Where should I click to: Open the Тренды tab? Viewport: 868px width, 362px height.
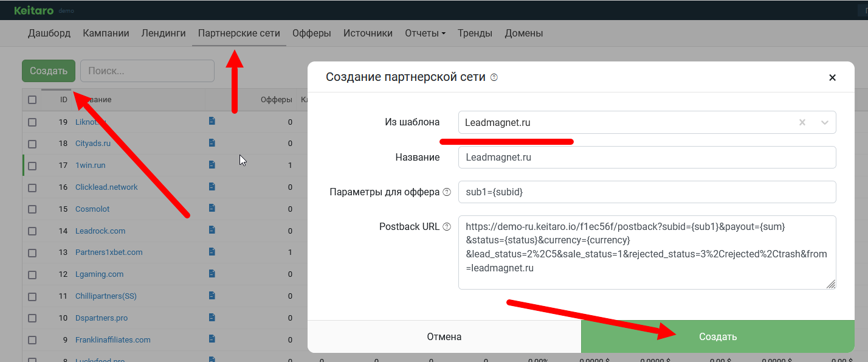point(475,33)
